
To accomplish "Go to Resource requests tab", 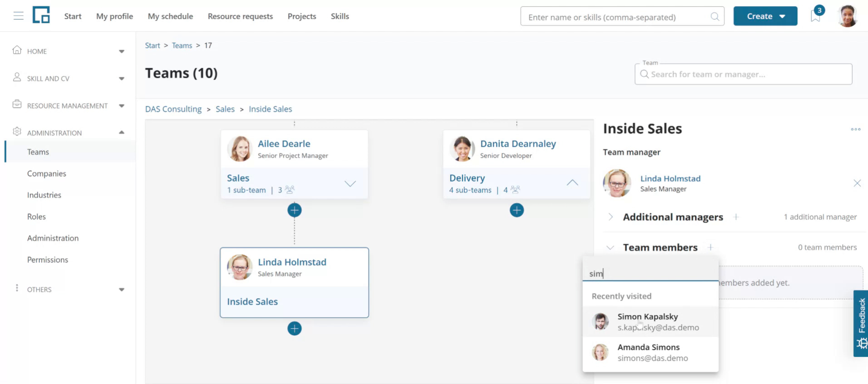I will (240, 16).
